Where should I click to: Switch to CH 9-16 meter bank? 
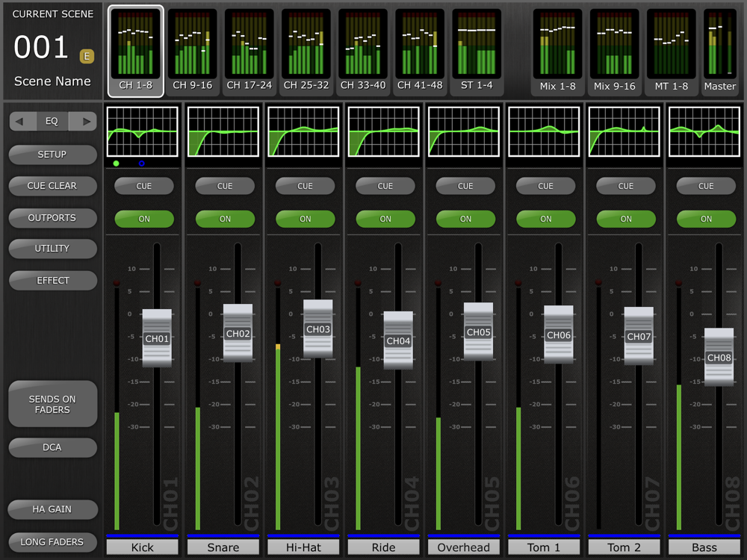pyautogui.click(x=193, y=51)
